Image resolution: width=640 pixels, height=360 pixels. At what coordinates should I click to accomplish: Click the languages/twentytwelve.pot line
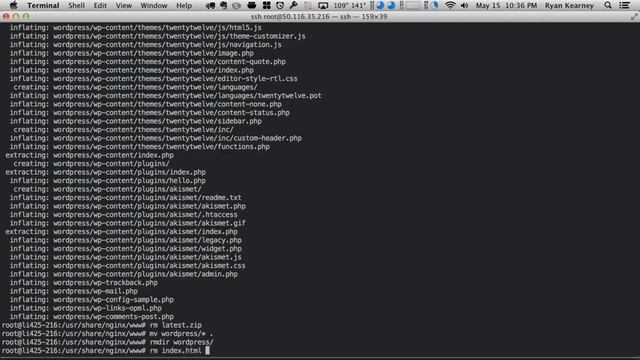(x=166, y=96)
